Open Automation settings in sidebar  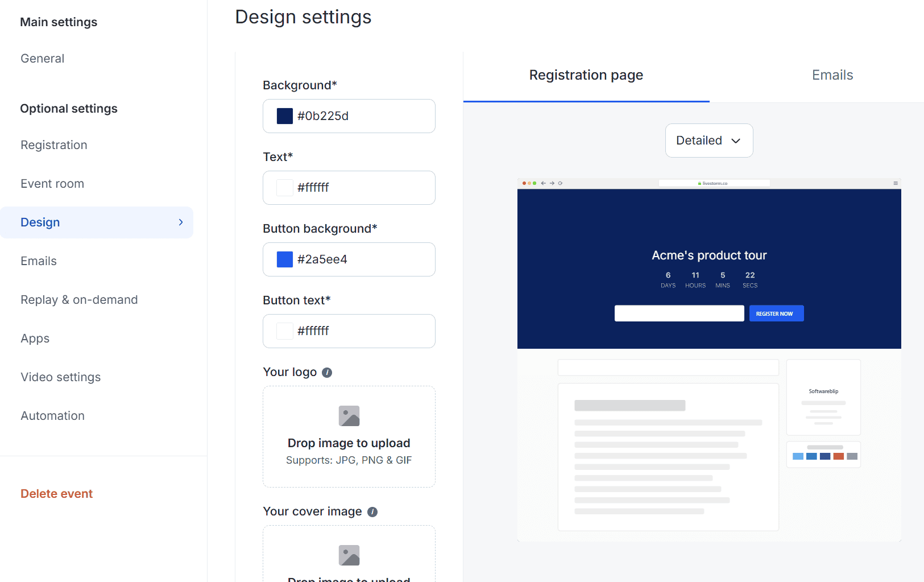click(53, 416)
